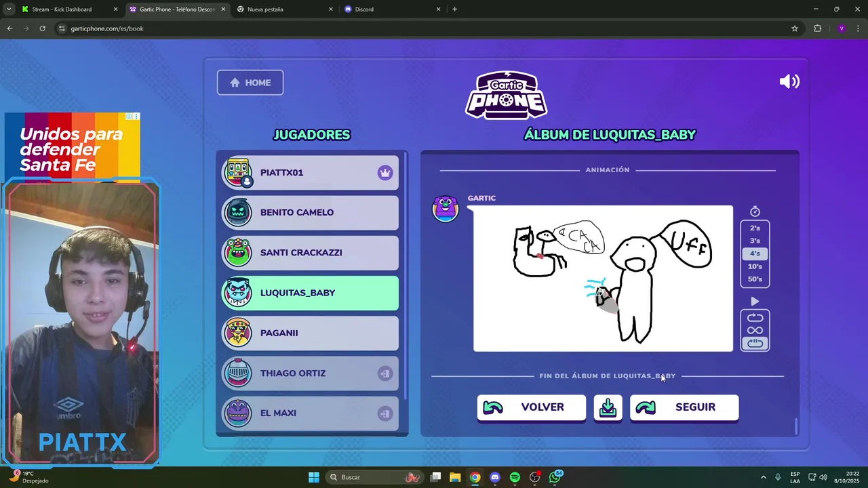Image resolution: width=868 pixels, height=488 pixels.
Task: Open PAGANII's album
Action: point(311,333)
